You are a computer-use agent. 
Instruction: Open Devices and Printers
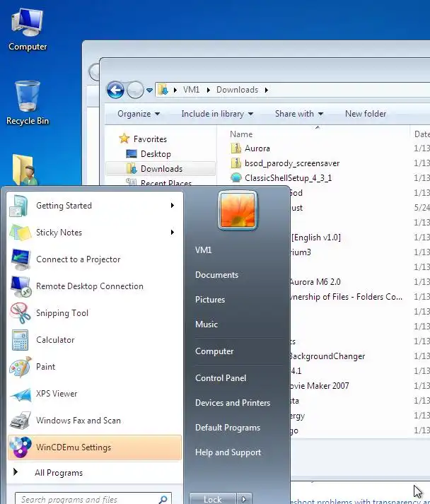[x=233, y=403]
